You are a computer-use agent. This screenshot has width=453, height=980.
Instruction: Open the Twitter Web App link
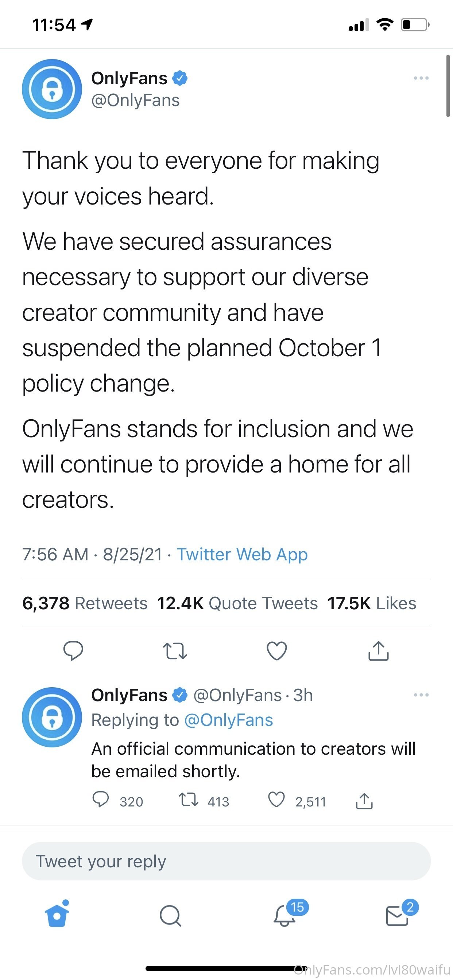click(242, 554)
